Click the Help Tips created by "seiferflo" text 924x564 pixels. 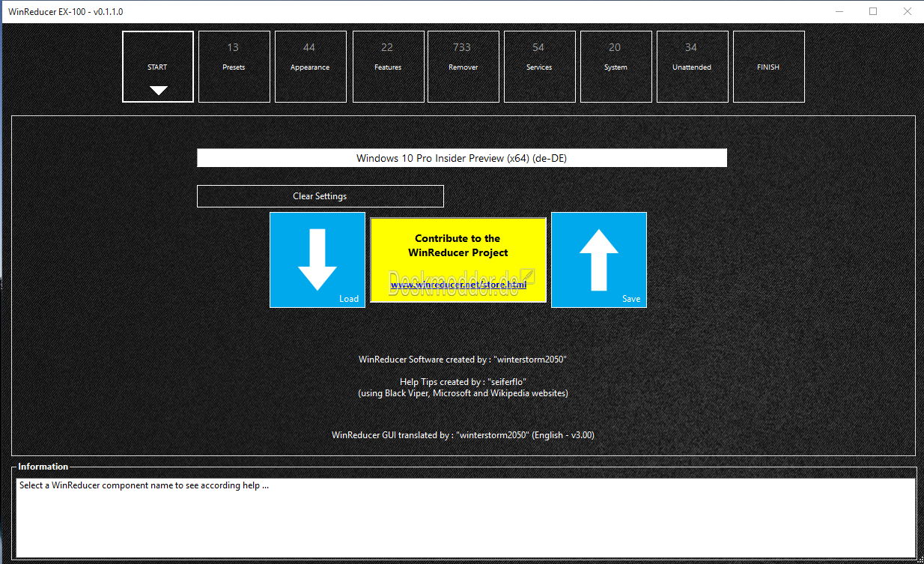click(462, 382)
